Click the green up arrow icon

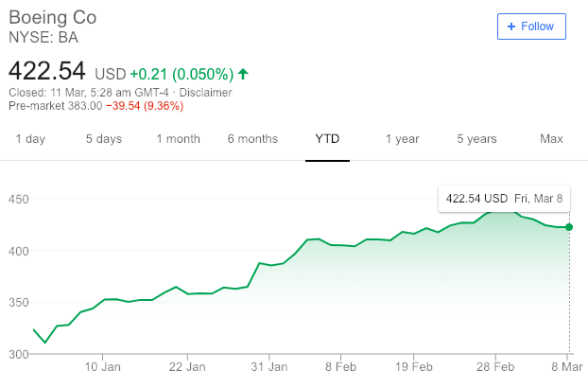(x=244, y=74)
